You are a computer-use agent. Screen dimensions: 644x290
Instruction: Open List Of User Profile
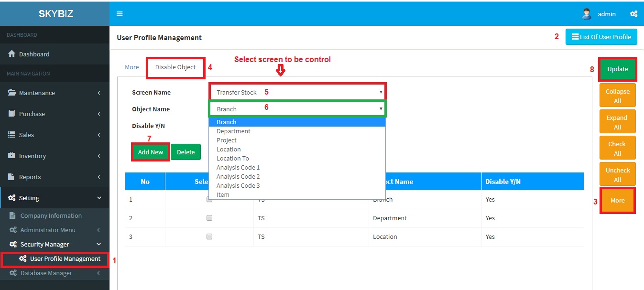pyautogui.click(x=601, y=37)
